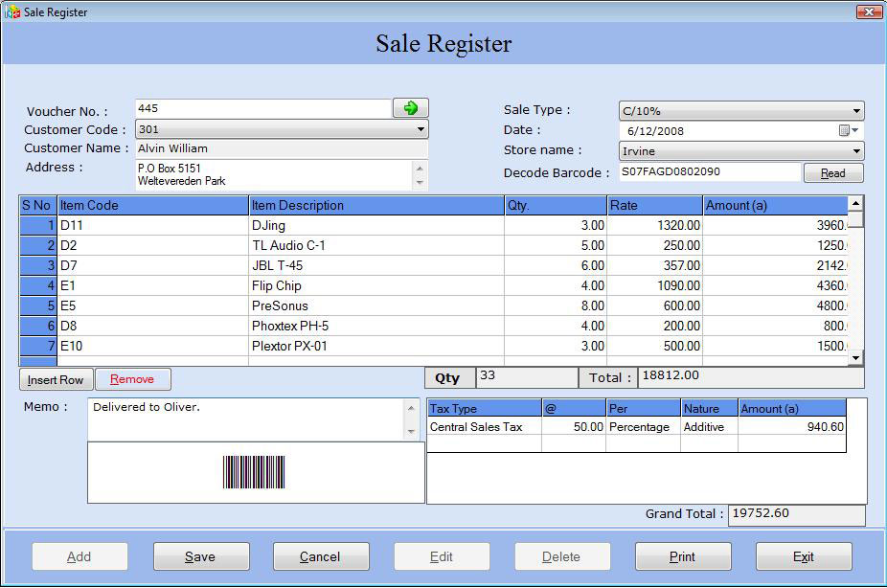This screenshot has height=588, width=887.
Task: Click the green arrow next to Voucher No.
Action: [410, 108]
